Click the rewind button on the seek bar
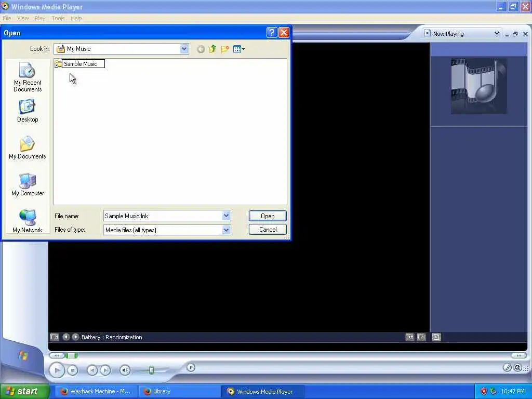This screenshot has height=399, width=532. [57, 355]
